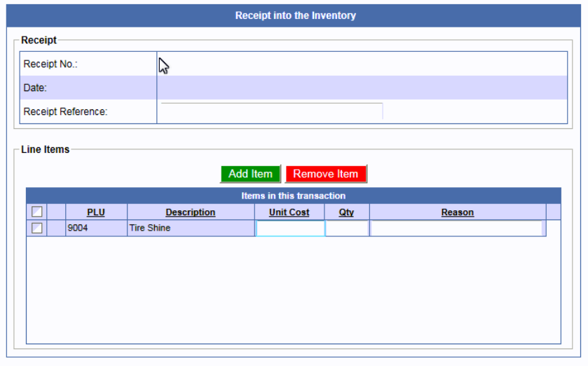
Task: Click the Tire Shine description cell
Action: (x=191, y=229)
